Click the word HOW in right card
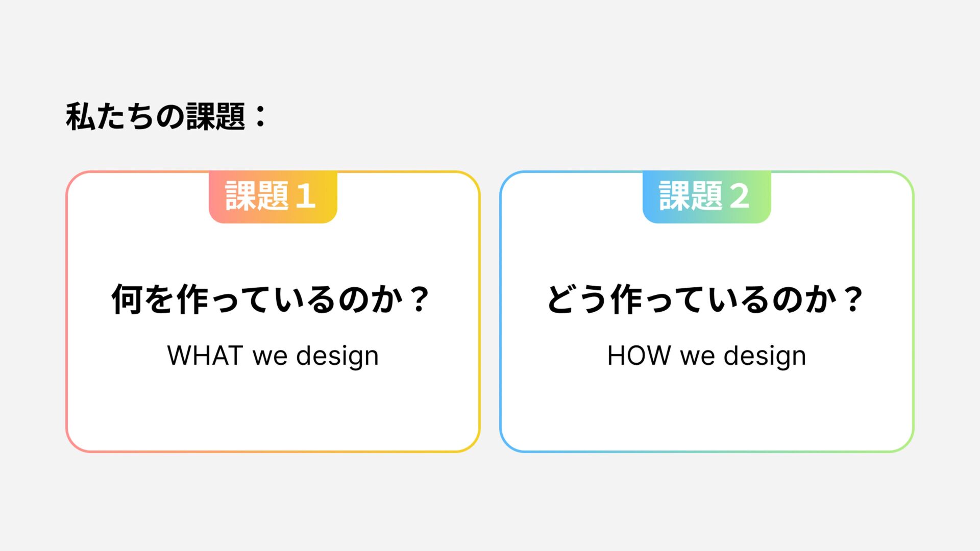Viewport: 980px width, 551px height. click(639, 356)
